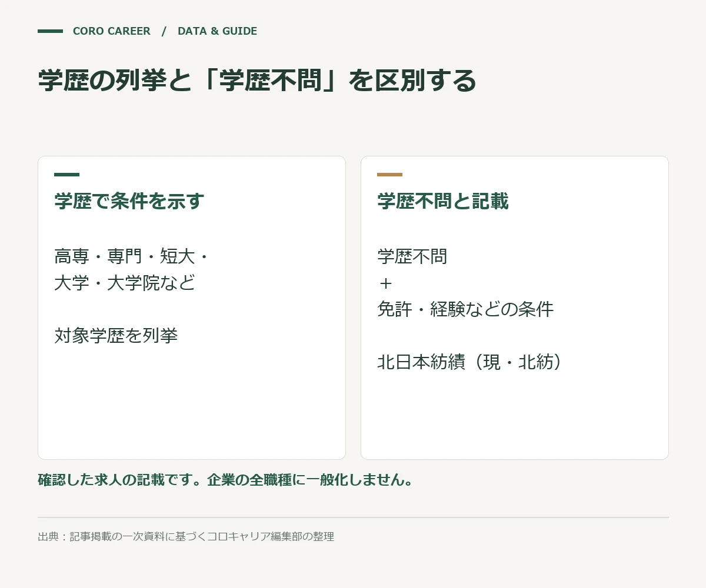Viewport: 706px width, 588px height.
Task: Click the CORO CAREER header label
Action: 112,31
